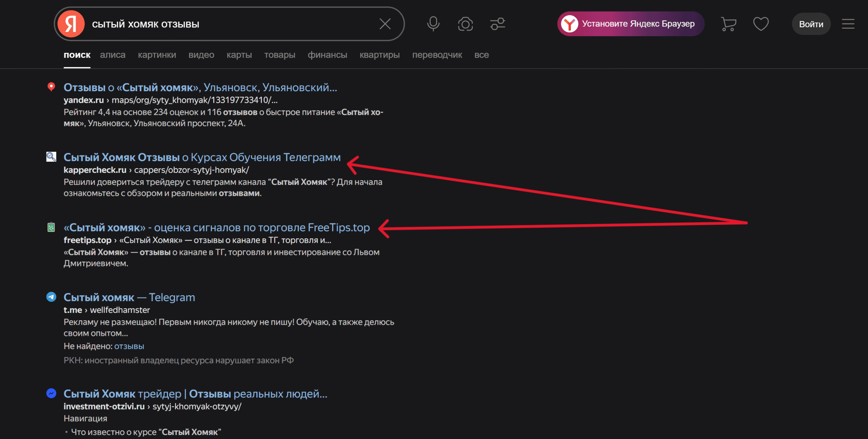Start voice search with the microphone icon
Screen dimensions: 868x439
pos(433,24)
